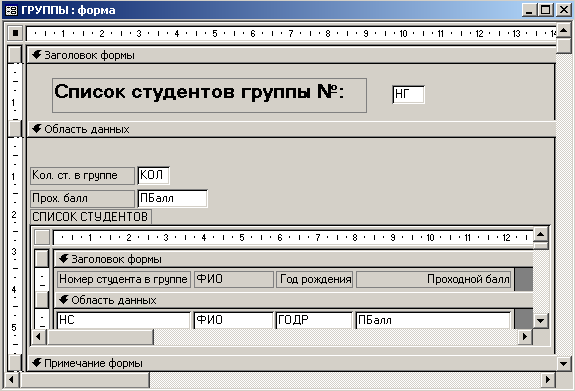The image size is (575, 391).
Task: Click the ПБалл field in the subform data area
Action: point(433,320)
